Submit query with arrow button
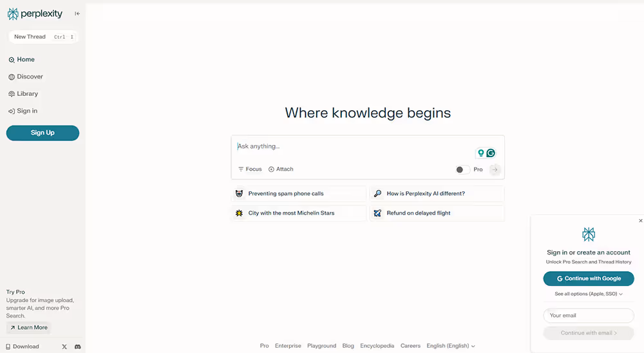644x353 pixels. [x=495, y=169]
